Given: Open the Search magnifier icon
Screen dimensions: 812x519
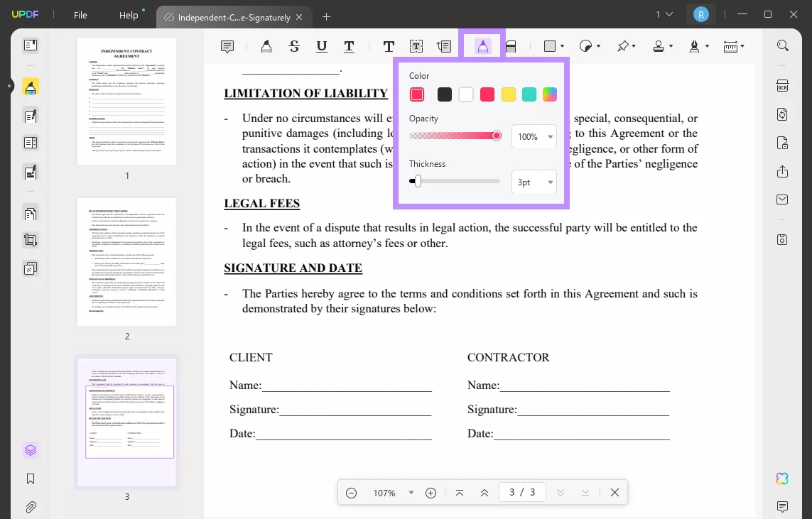Looking at the screenshot, I should (782, 45).
